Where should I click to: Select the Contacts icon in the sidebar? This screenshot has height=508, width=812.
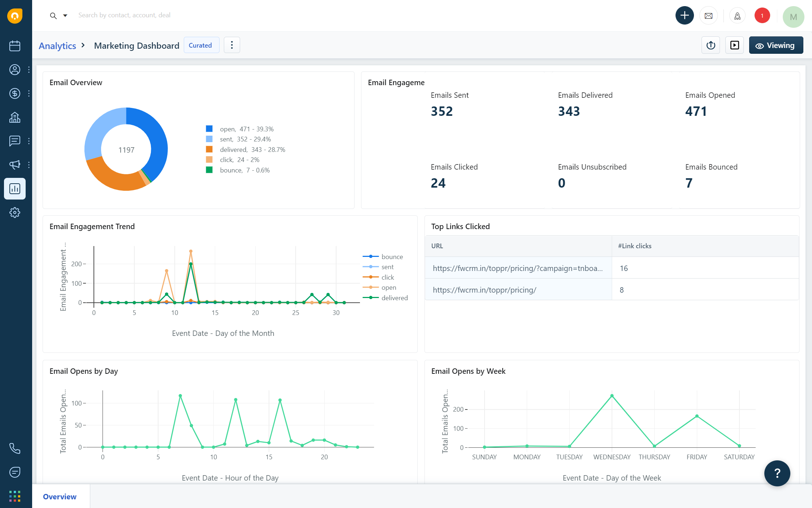[x=14, y=70]
